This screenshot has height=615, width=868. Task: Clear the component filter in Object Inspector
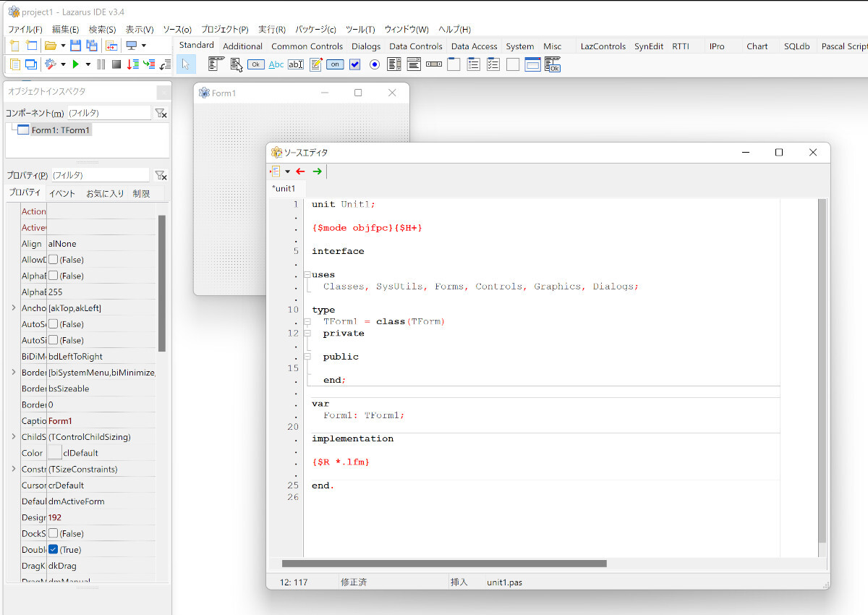[161, 114]
